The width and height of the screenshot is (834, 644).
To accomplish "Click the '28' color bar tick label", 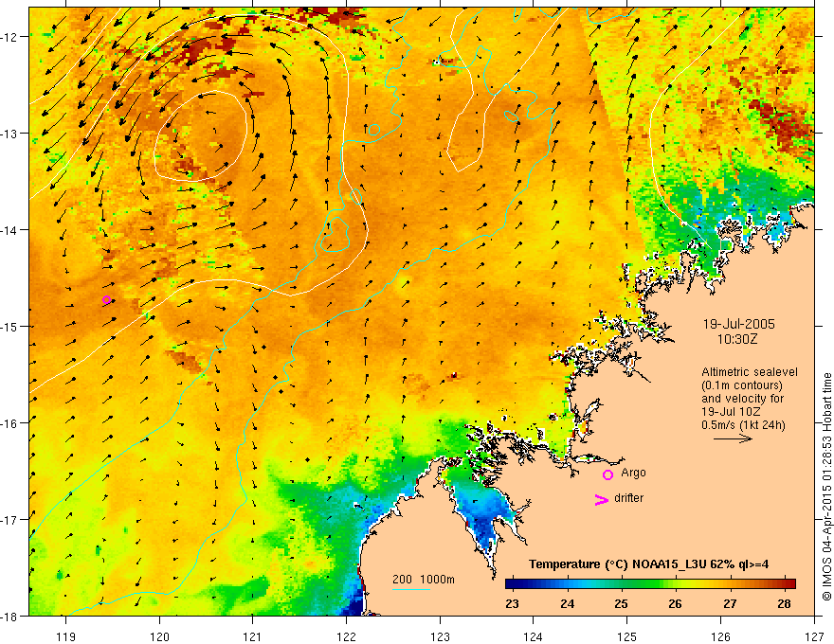I will tap(784, 603).
